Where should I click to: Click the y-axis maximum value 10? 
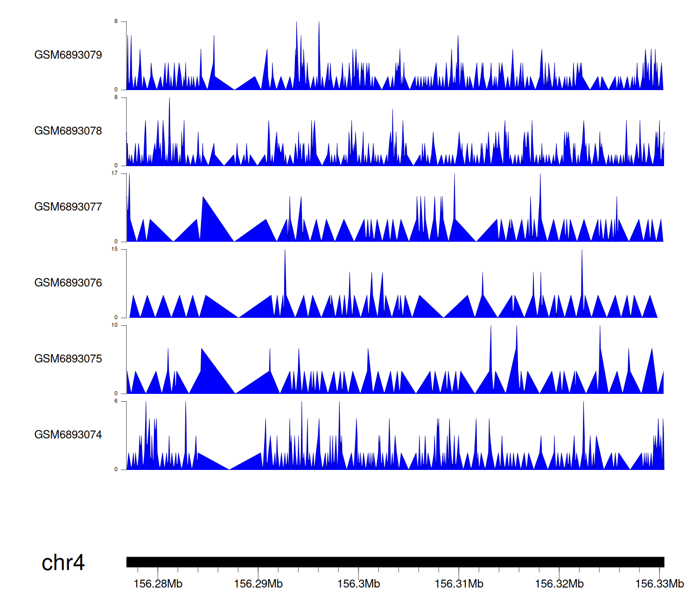click(114, 325)
